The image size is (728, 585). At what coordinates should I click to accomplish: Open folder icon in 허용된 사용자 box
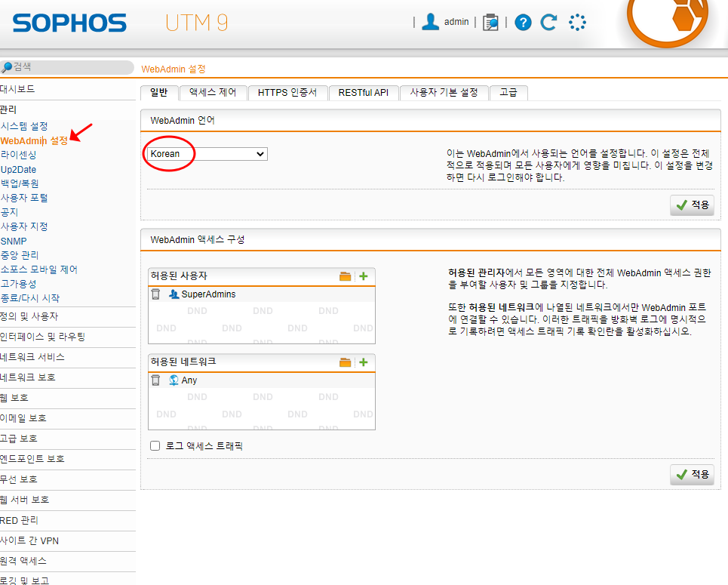click(x=345, y=276)
